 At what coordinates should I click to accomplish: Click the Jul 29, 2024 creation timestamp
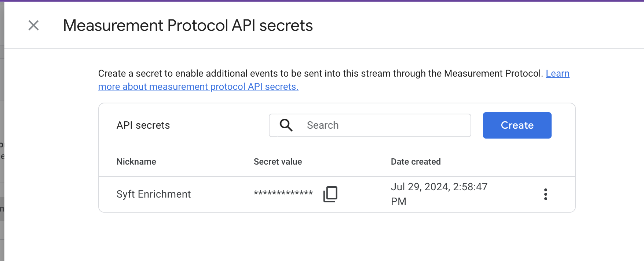[x=439, y=187]
